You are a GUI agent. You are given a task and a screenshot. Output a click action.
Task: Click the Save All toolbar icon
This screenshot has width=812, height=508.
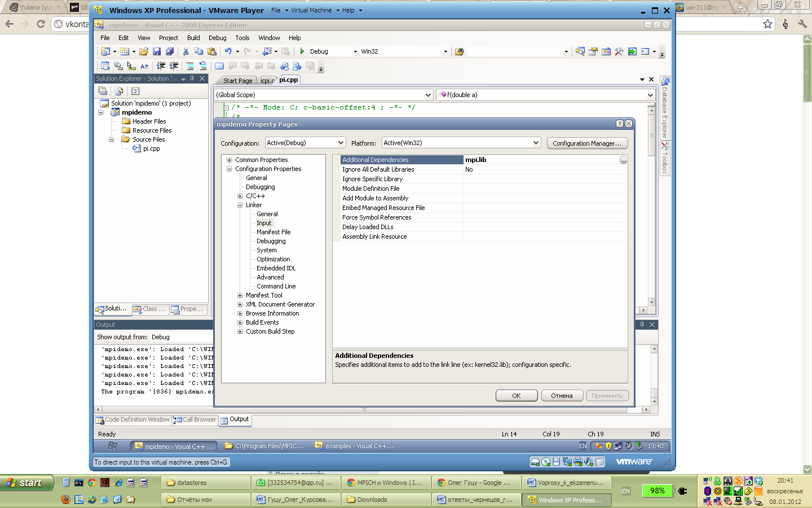pyautogui.click(x=169, y=51)
